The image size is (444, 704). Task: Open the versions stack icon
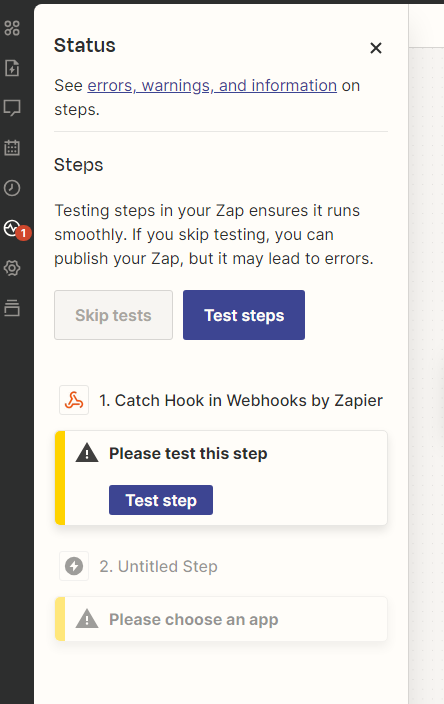(x=12, y=308)
